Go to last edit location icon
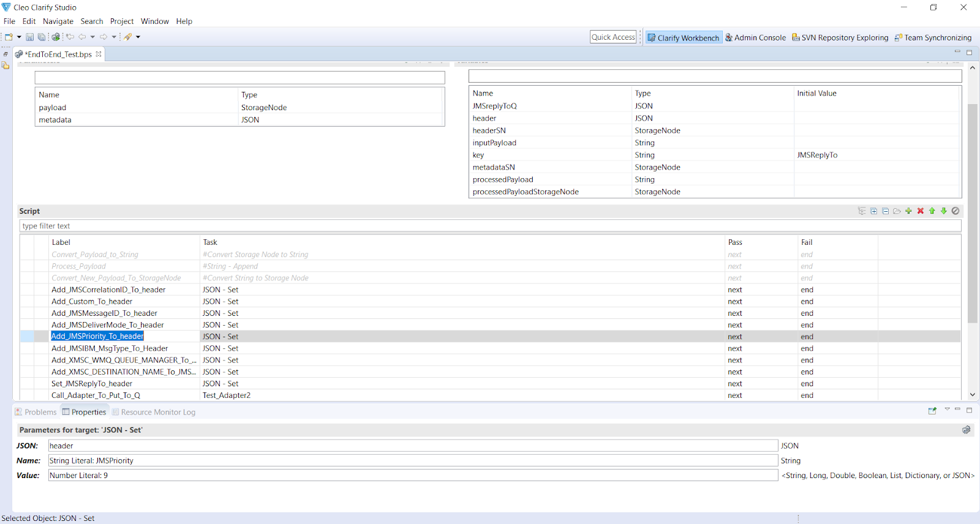The height and width of the screenshot is (524, 980). [70, 37]
